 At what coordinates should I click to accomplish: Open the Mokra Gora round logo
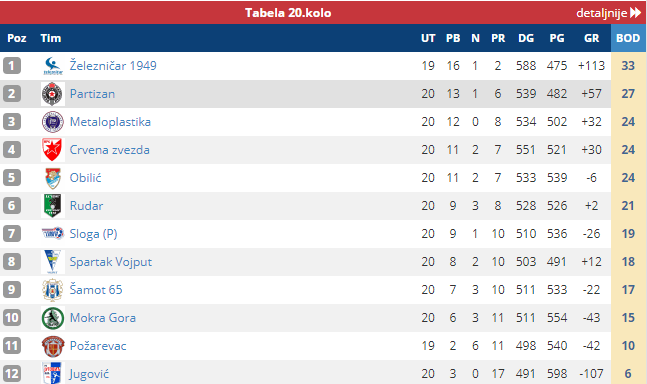(53, 318)
